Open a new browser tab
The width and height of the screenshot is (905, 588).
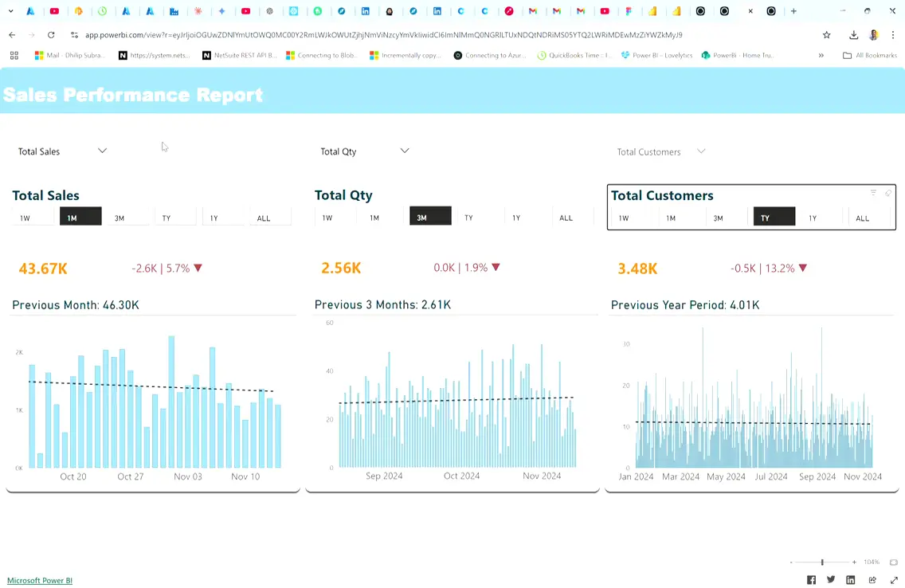point(793,11)
